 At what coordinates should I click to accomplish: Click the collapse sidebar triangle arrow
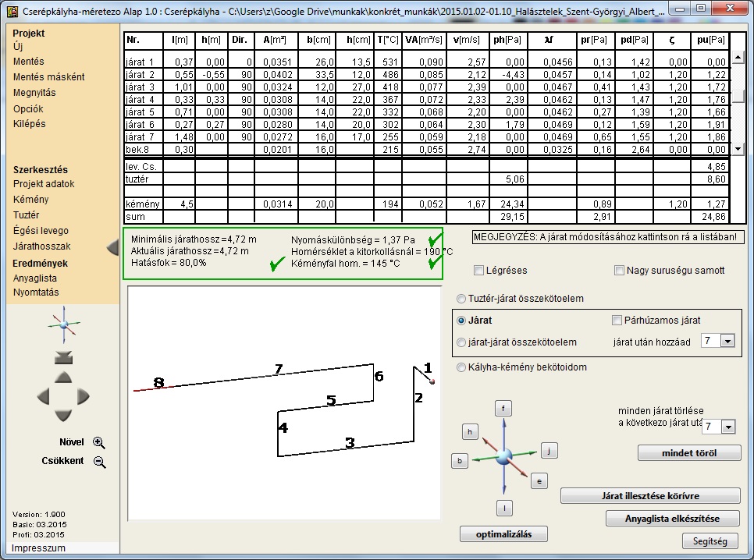click(x=112, y=247)
